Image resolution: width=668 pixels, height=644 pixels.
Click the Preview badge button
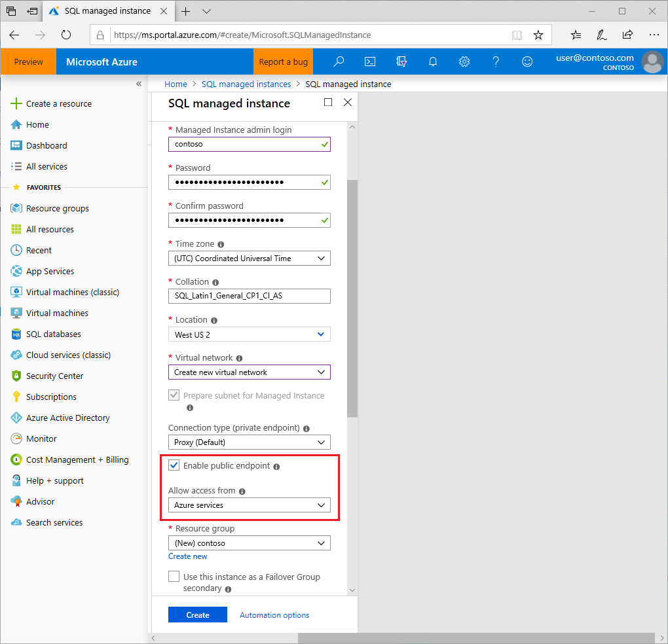pyautogui.click(x=29, y=62)
